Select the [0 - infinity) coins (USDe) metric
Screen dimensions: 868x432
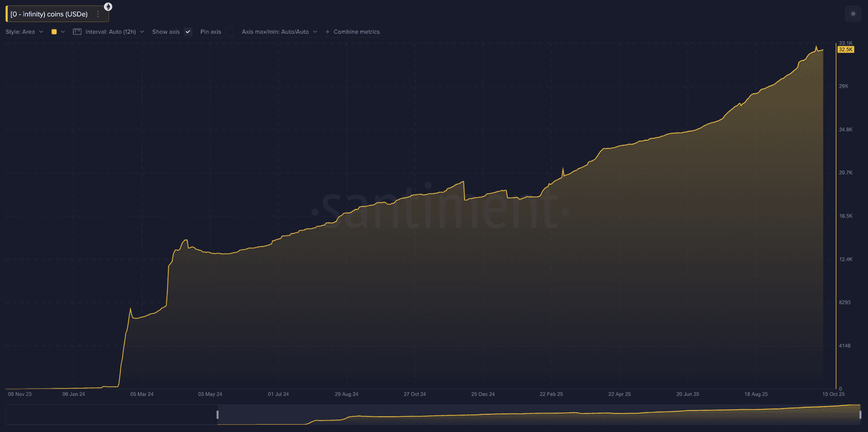[49, 14]
